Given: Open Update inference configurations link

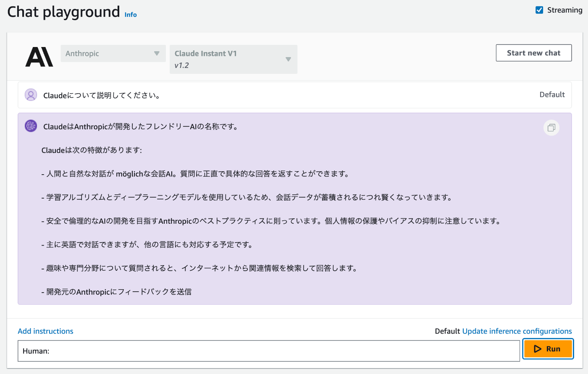Looking at the screenshot, I should pyautogui.click(x=517, y=331).
